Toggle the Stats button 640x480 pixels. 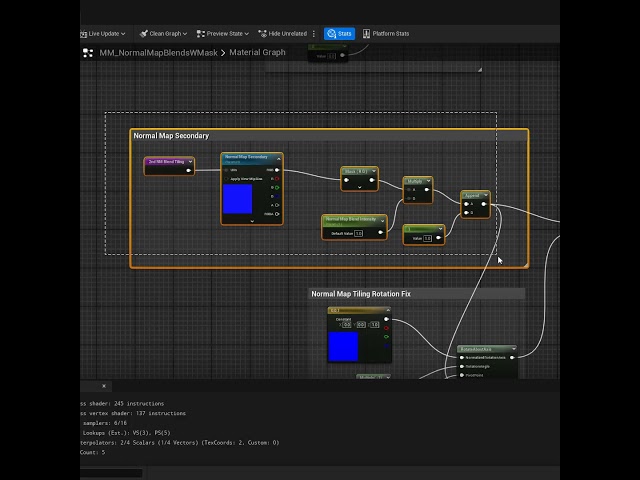[339, 33]
